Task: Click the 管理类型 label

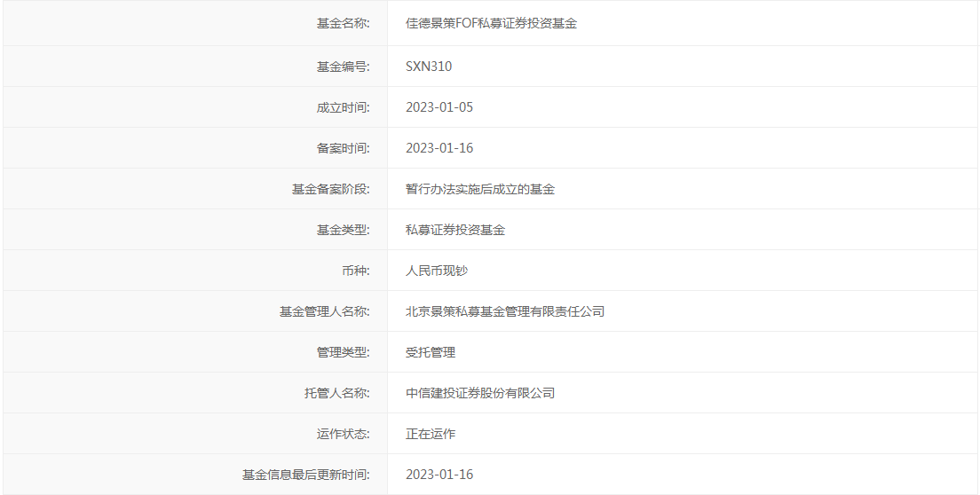Action: click(x=343, y=352)
